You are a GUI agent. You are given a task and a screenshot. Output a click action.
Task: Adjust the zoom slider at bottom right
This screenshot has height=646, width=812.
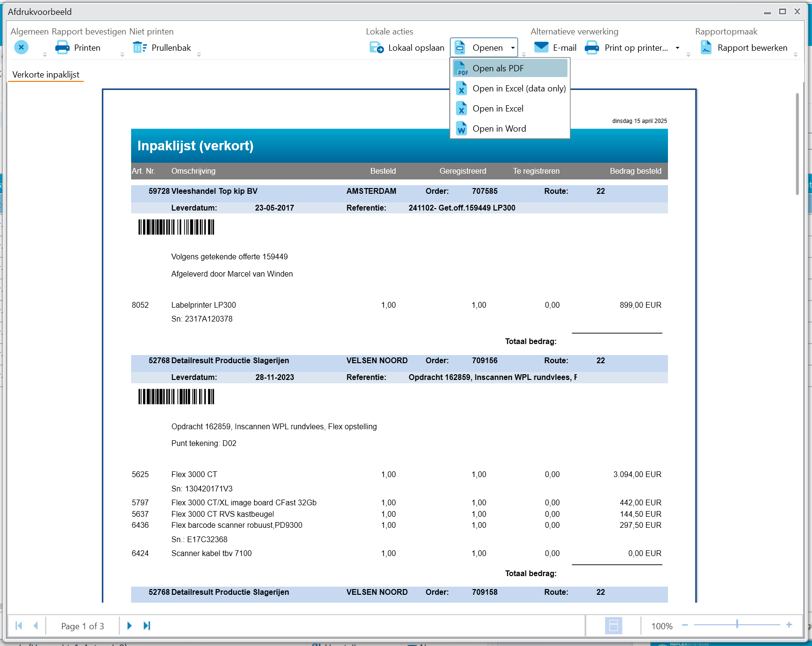tap(737, 625)
